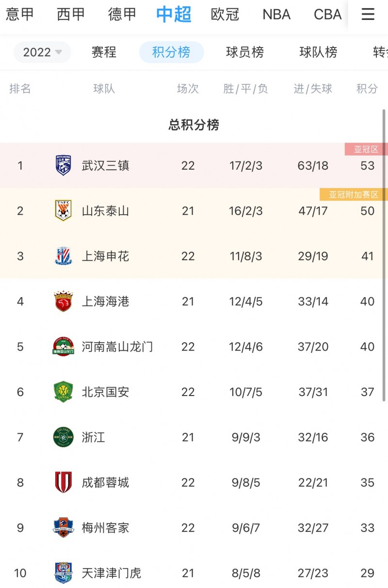Click the Tianjin Jinmen Tiger logo
Image resolution: width=388 pixels, height=588 pixels.
pyautogui.click(x=62, y=573)
